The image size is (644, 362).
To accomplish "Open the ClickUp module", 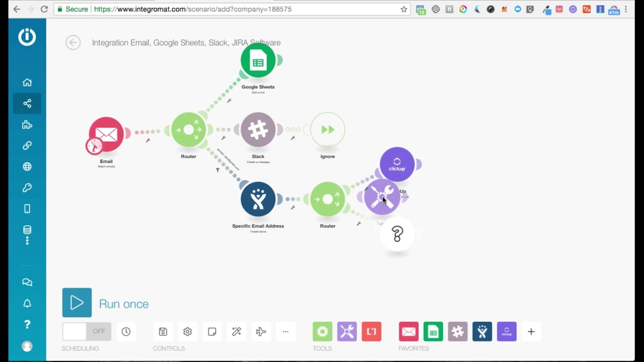I will pyautogui.click(x=397, y=164).
